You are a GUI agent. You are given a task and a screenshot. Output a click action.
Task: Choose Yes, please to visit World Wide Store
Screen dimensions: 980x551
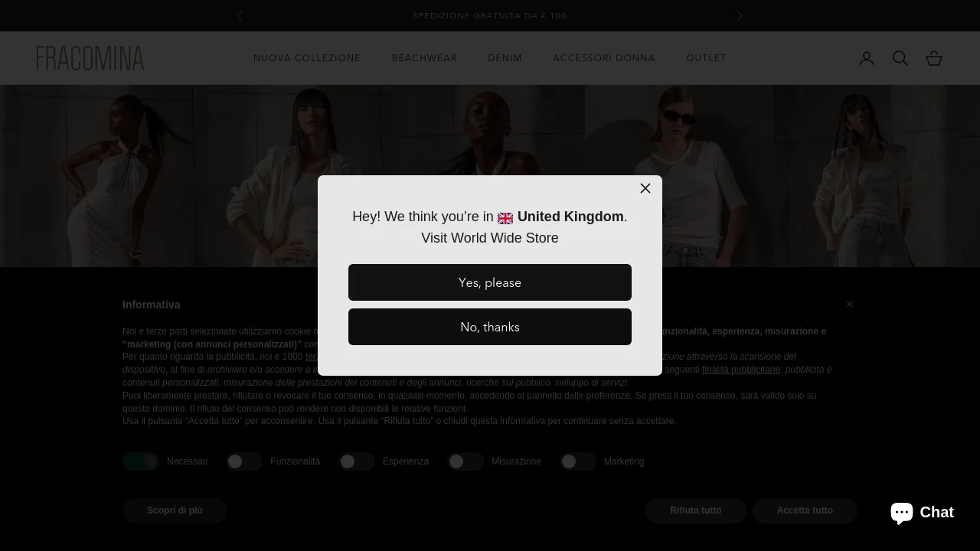coord(490,282)
